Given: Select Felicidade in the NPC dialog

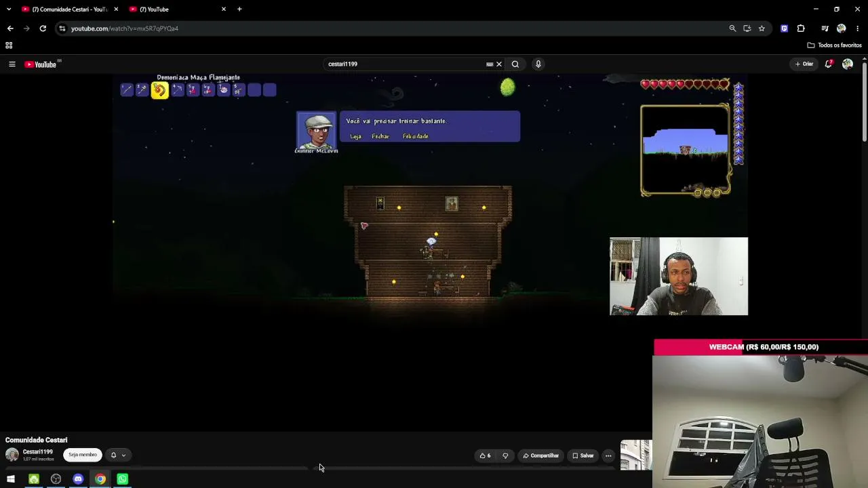Looking at the screenshot, I should pyautogui.click(x=415, y=136).
